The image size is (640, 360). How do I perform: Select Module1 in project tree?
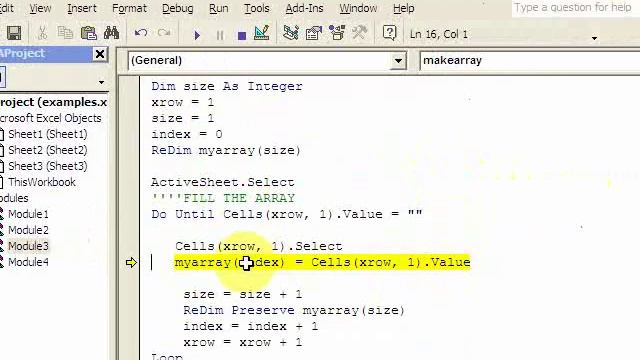[28, 214]
